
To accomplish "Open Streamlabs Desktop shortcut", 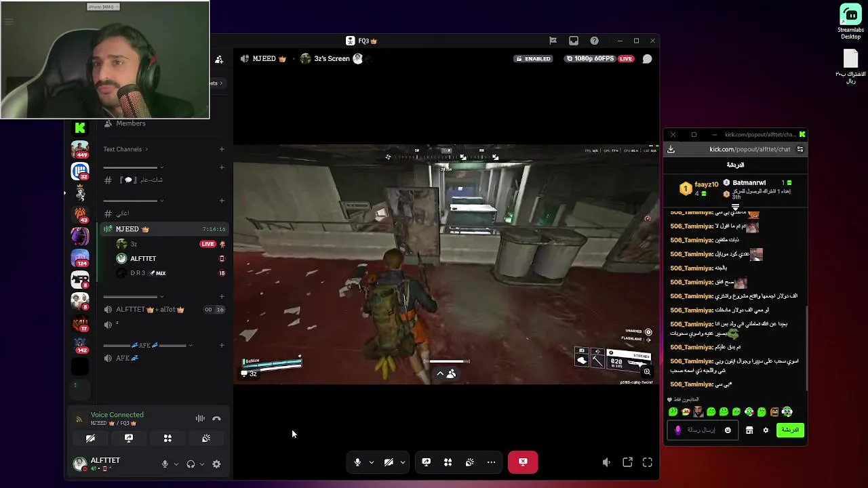I will [x=850, y=21].
